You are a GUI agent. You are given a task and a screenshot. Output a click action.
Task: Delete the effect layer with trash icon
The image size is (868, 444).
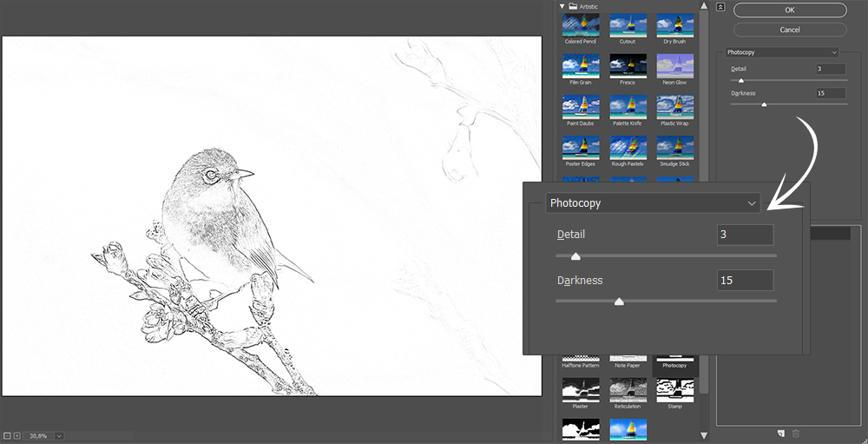[796, 433]
